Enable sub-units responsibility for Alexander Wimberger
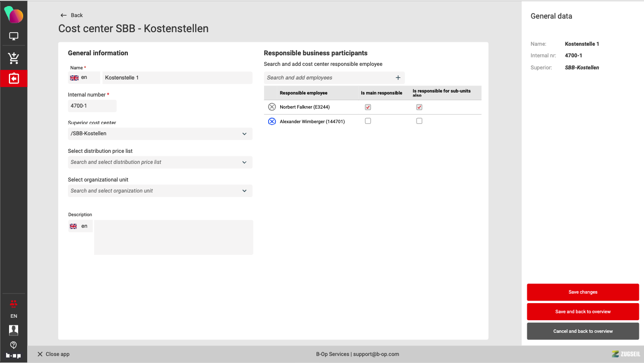644x363 pixels. 419,121
